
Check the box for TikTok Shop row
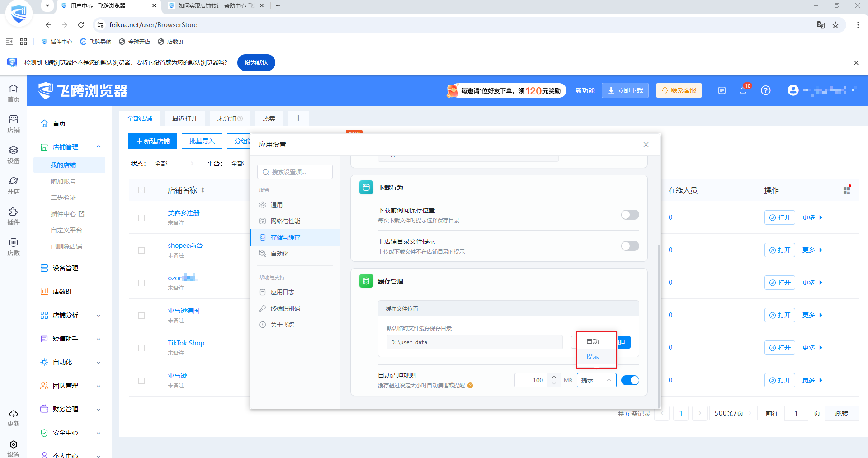click(x=142, y=348)
